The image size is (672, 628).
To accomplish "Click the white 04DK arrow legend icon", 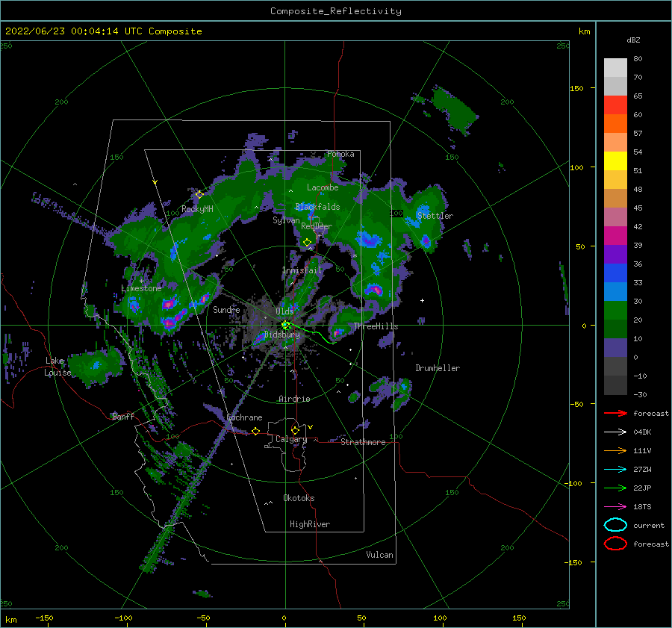I will click(615, 432).
